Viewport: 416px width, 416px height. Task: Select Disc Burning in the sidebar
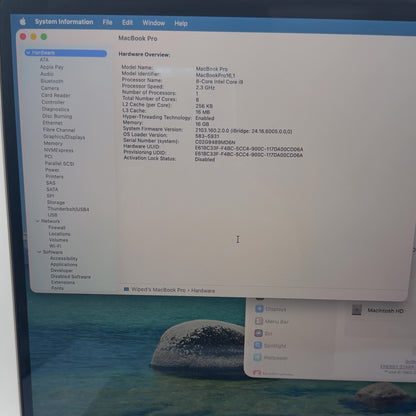pyautogui.click(x=57, y=116)
